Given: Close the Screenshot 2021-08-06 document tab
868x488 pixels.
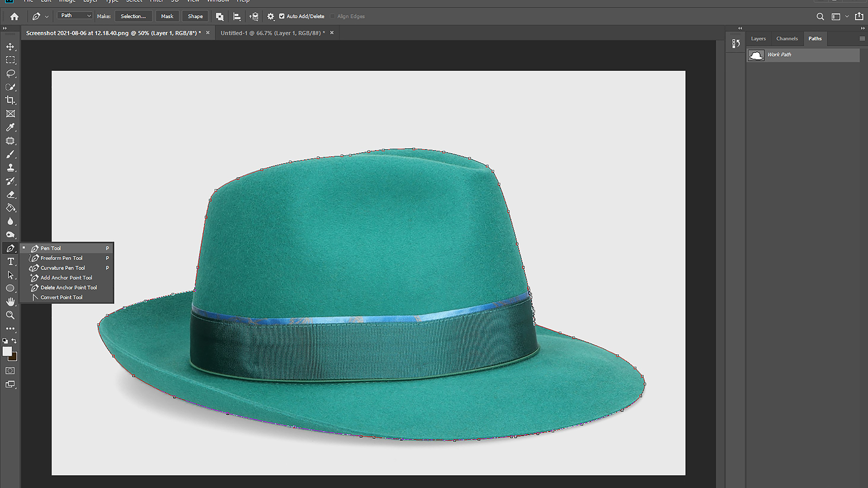Looking at the screenshot, I should (x=208, y=33).
